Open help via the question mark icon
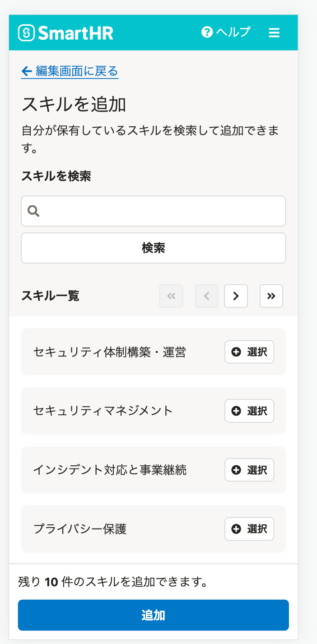 (206, 32)
